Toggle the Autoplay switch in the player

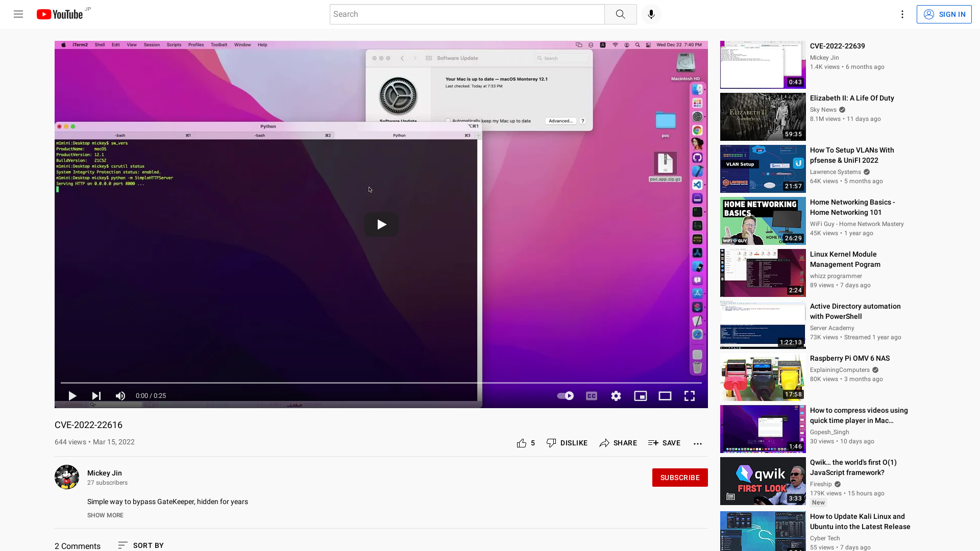(565, 396)
